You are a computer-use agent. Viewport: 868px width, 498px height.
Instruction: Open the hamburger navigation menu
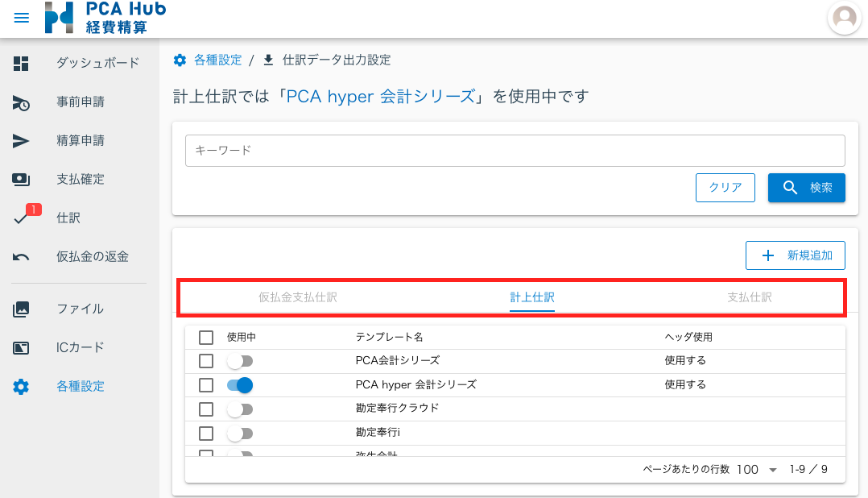pyautogui.click(x=22, y=18)
